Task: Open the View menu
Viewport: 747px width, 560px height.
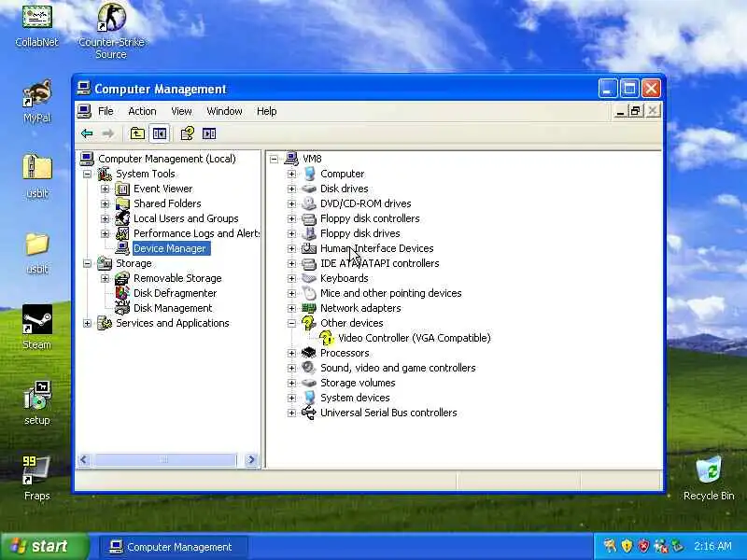Action: pos(181,111)
